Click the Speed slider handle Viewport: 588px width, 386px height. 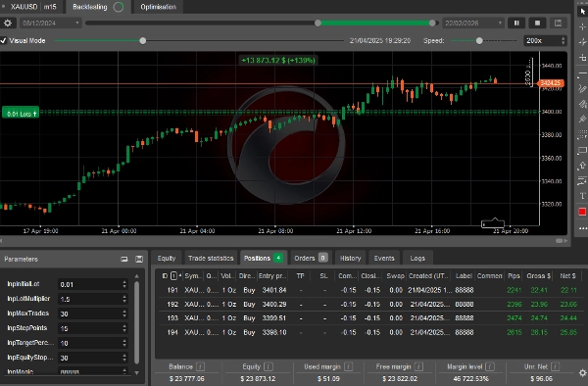(x=479, y=40)
